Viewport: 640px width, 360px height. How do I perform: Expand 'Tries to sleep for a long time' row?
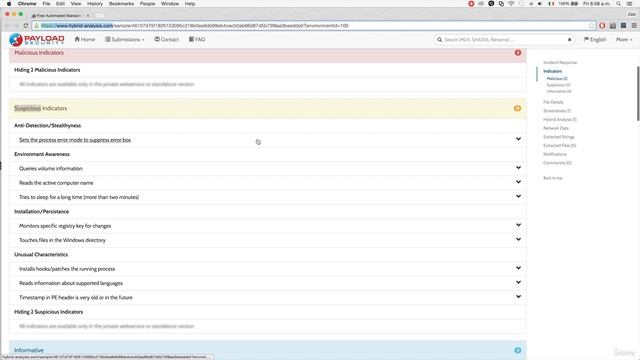pos(518,196)
